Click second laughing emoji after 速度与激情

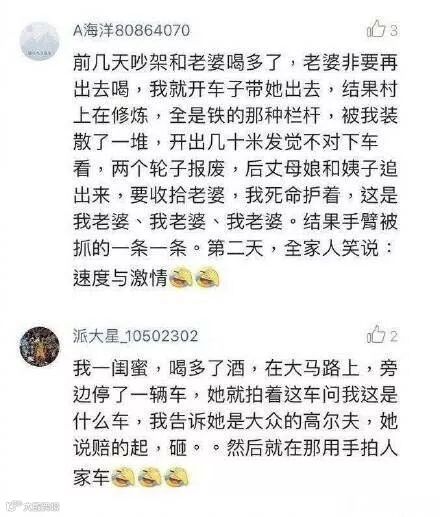pos(208,277)
